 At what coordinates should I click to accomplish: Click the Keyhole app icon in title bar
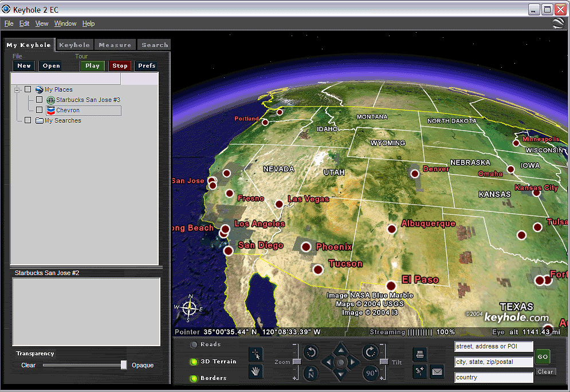[x=6, y=9]
